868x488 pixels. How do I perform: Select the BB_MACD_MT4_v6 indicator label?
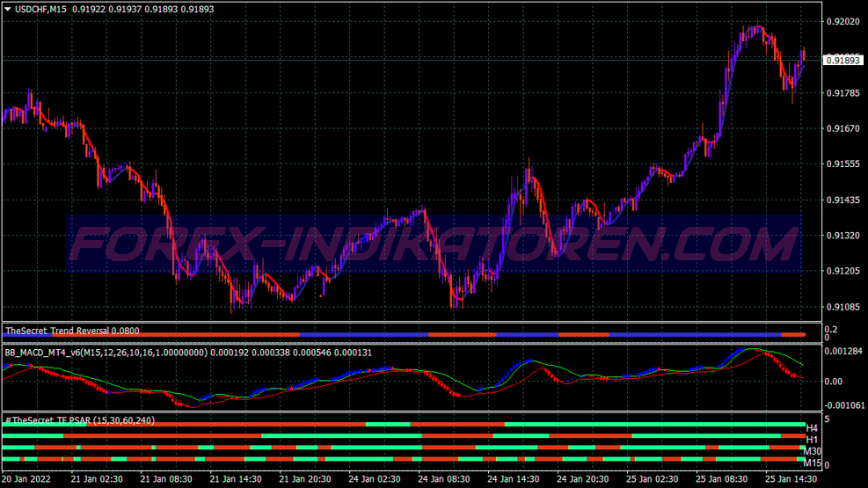coord(188,353)
